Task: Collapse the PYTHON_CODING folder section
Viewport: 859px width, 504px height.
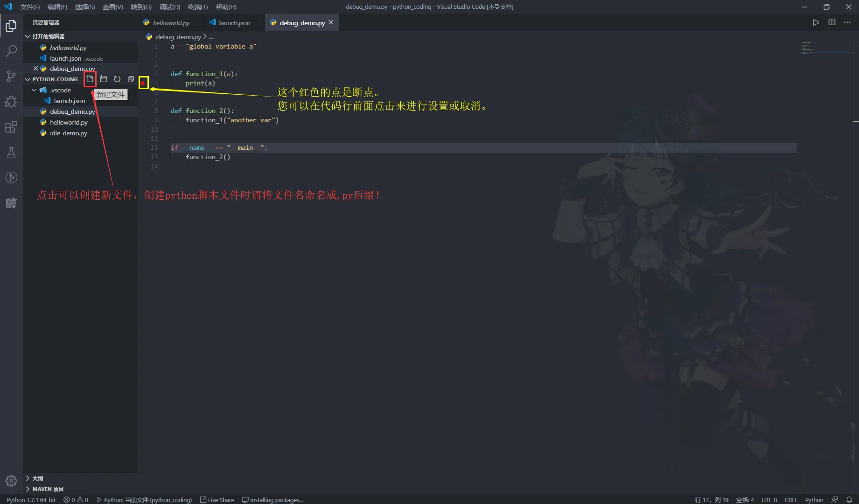Action: 28,79
